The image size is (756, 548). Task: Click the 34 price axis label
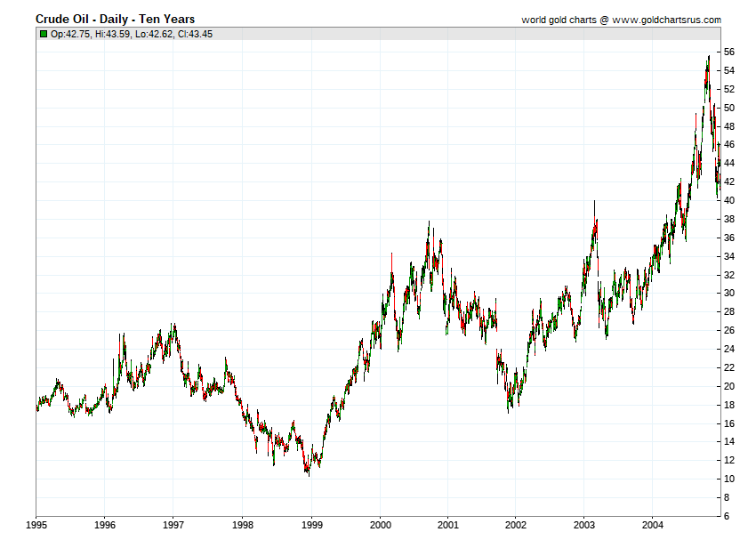pos(729,256)
